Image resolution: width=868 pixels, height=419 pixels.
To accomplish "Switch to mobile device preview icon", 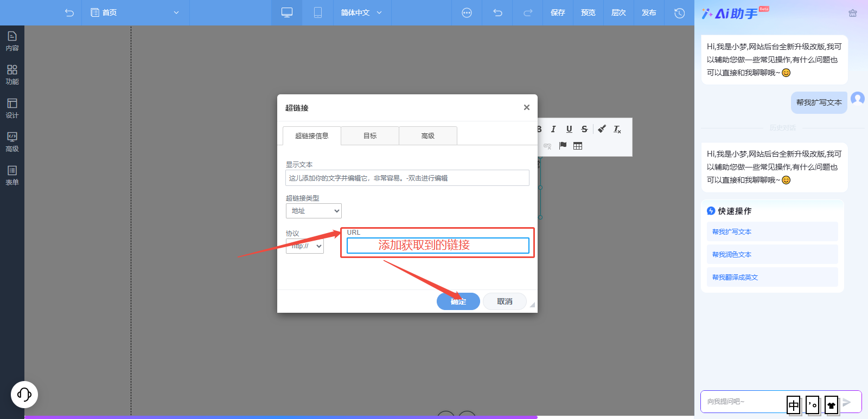I will [318, 12].
